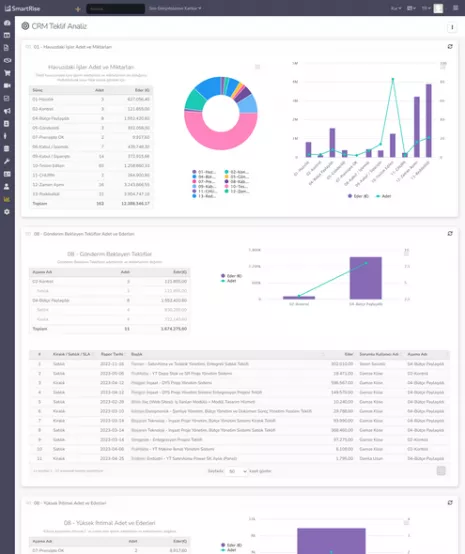Refresh the Yüksek İhtimal panel
The height and width of the screenshot is (554, 465).
tap(450, 502)
